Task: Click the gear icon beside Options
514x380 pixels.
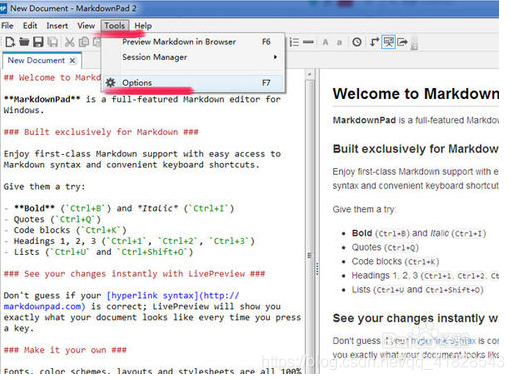Action: click(110, 82)
